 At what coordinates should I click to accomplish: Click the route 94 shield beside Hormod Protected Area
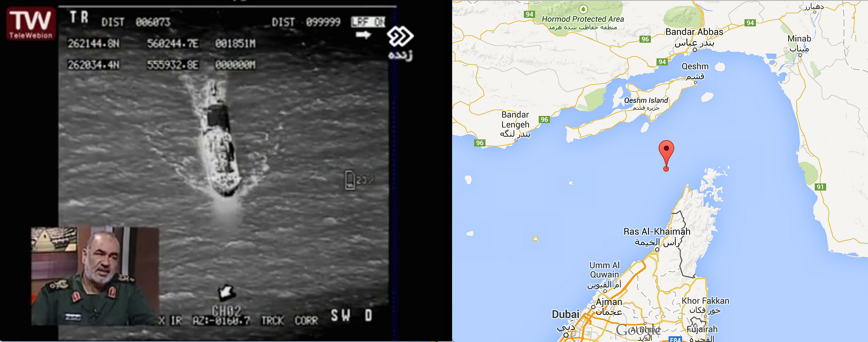[529, 14]
